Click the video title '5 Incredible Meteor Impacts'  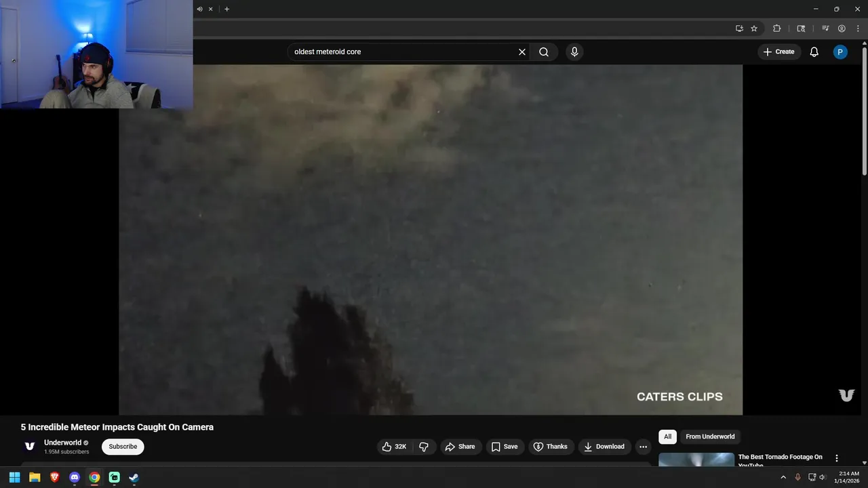point(117,427)
